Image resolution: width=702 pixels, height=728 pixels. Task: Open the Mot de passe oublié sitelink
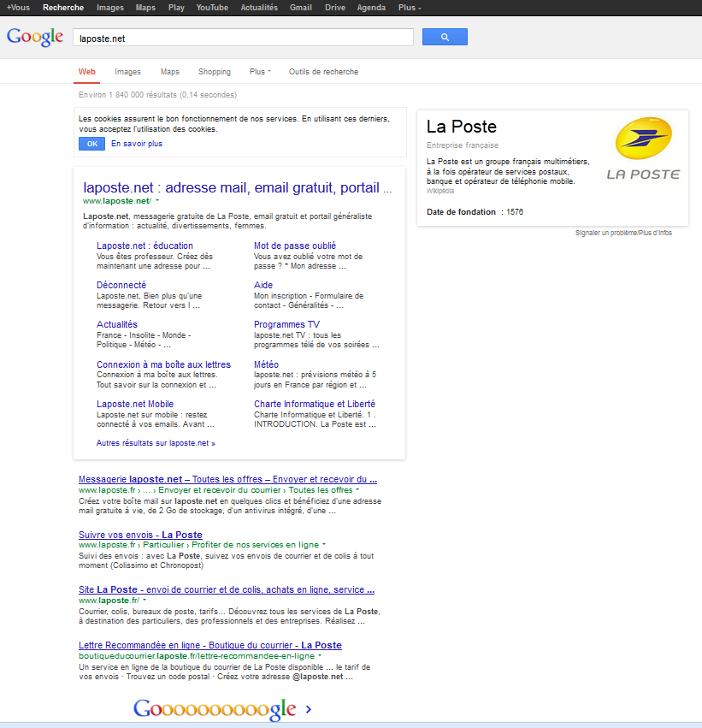(295, 246)
